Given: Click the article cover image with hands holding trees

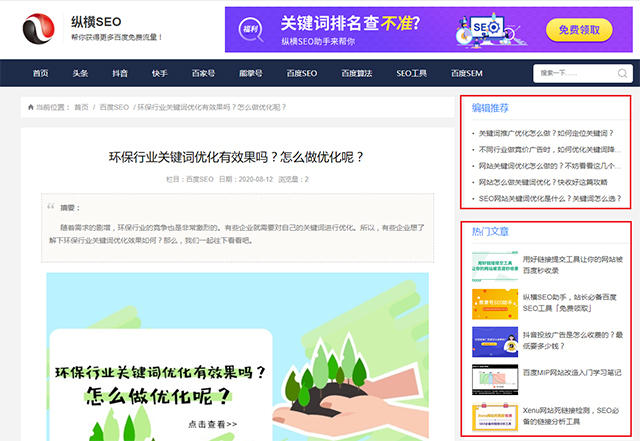Looking at the screenshot, I should tap(238, 356).
